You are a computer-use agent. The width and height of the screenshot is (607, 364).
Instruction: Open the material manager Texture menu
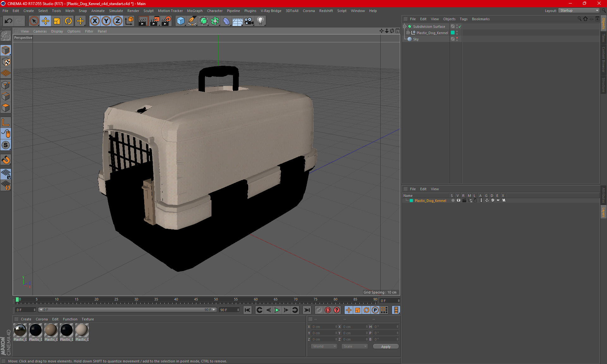click(88, 319)
